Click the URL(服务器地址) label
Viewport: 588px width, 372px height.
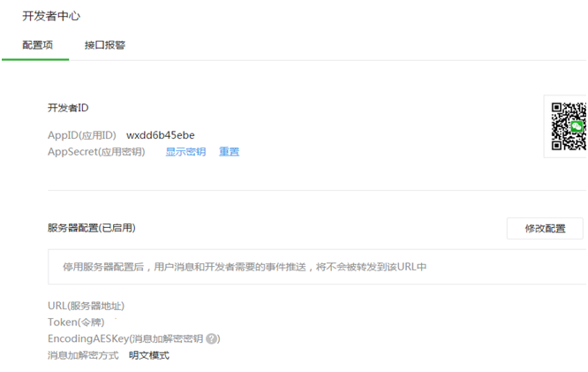(86, 306)
